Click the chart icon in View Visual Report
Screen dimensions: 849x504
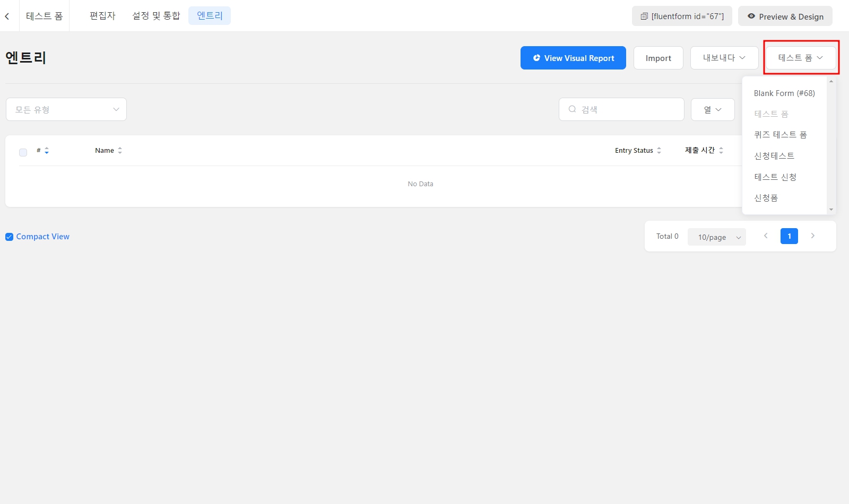tap(536, 58)
